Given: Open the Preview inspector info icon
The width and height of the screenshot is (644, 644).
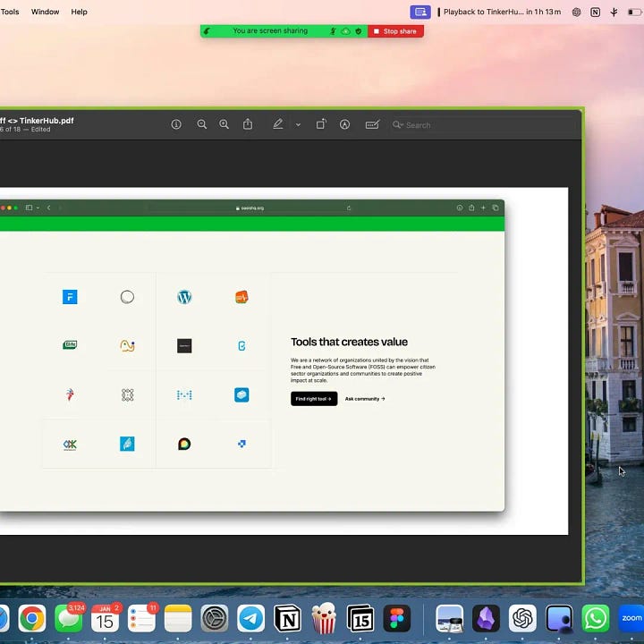Looking at the screenshot, I should tap(176, 124).
